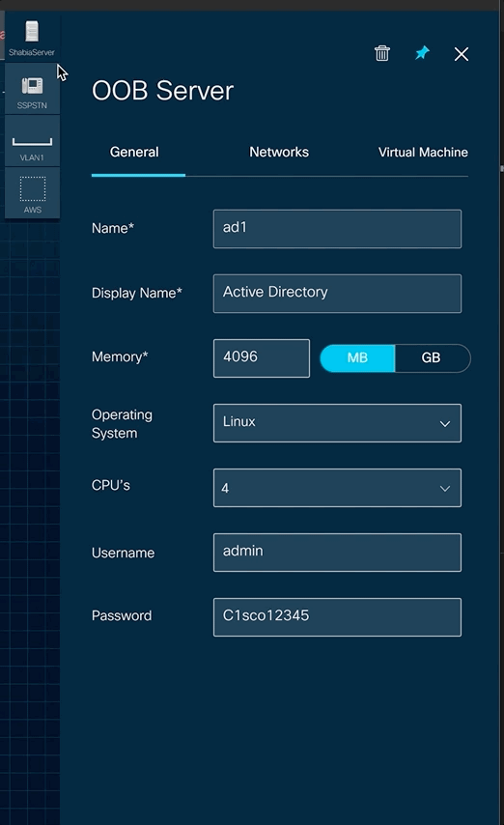The height and width of the screenshot is (825, 504).
Task: Click the Username field with admin
Action: coord(337,553)
